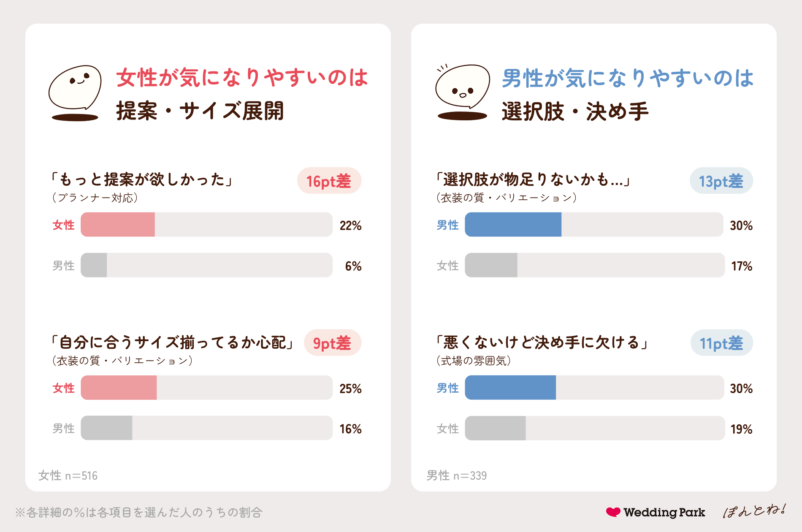Click the gray 6% 男性 bar
This screenshot has height=532, width=802.
point(94,265)
